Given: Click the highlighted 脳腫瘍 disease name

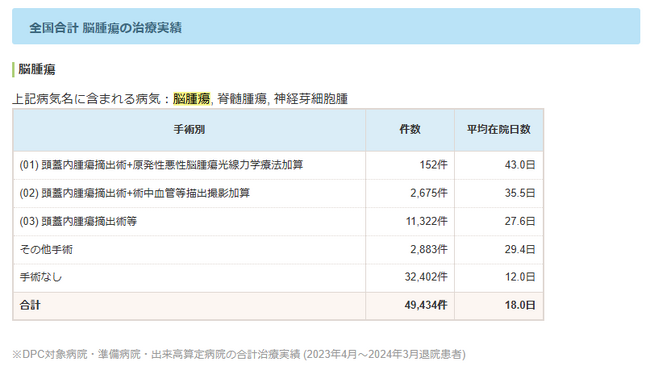Looking at the screenshot, I should tap(192, 99).
